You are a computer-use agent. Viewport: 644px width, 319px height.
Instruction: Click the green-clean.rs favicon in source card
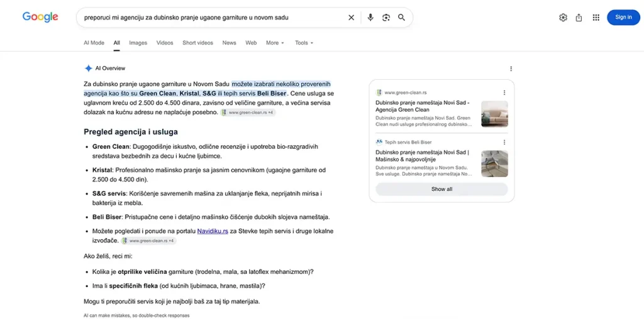(x=379, y=93)
